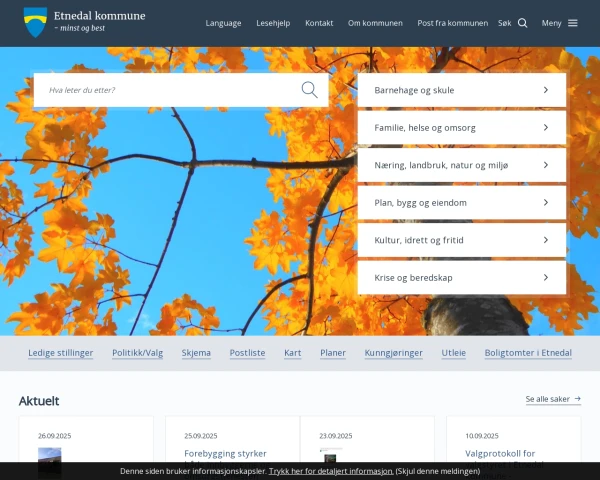
Task: Hide the cookie notice via Skjul denne meldingen
Action: (437, 471)
